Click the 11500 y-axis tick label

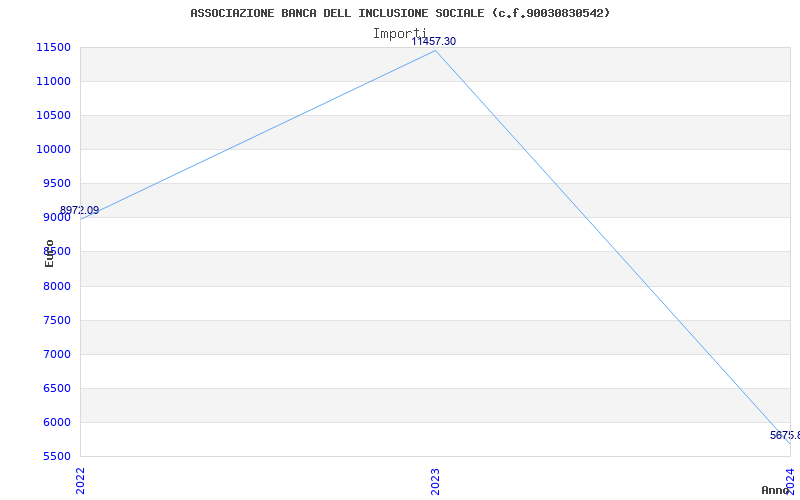tap(53, 47)
